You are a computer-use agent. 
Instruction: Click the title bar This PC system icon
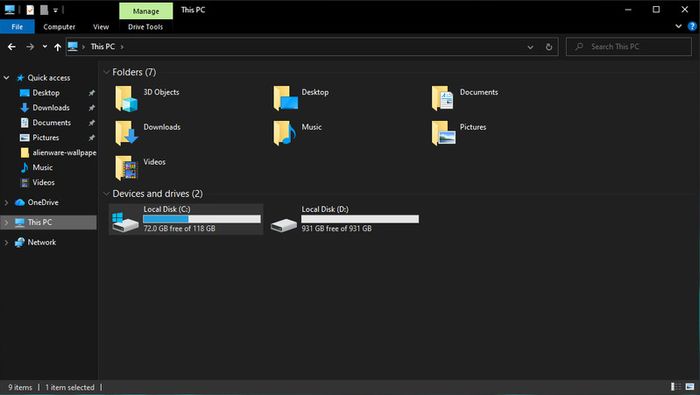pyautogui.click(x=9, y=9)
